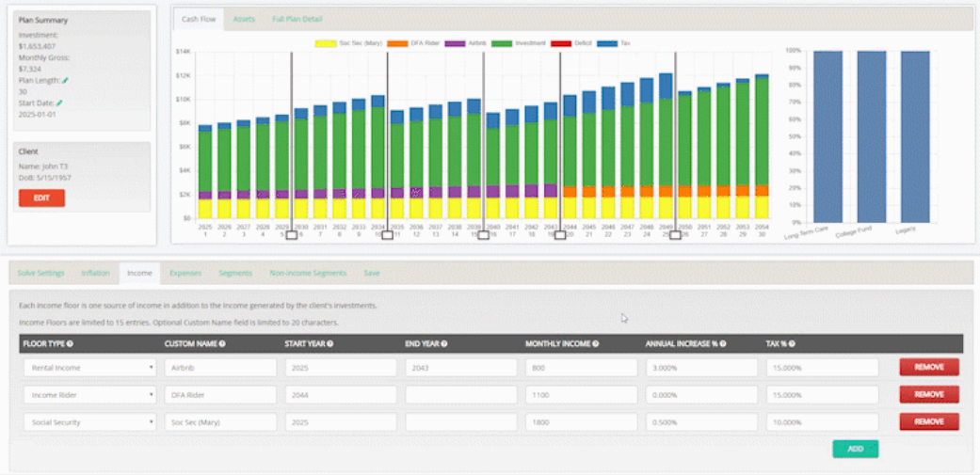Image resolution: width=980 pixels, height=475 pixels.
Task: Remove the Airbnb rental income row
Action: [928, 367]
